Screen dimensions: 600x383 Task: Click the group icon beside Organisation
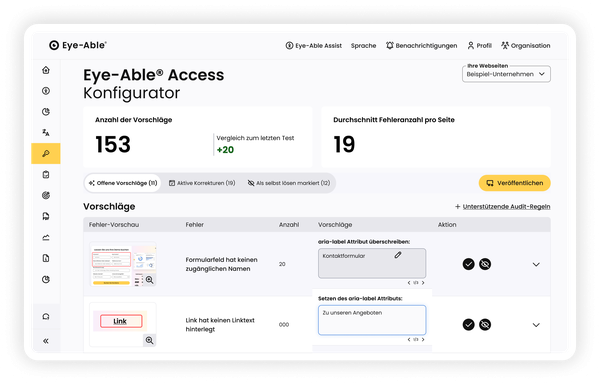tap(505, 46)
